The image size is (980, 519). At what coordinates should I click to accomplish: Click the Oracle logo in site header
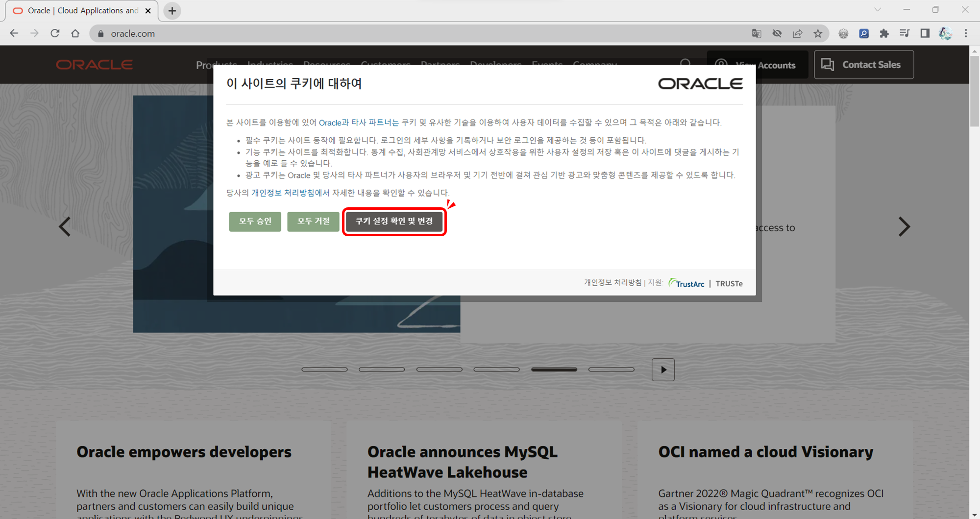94,65
